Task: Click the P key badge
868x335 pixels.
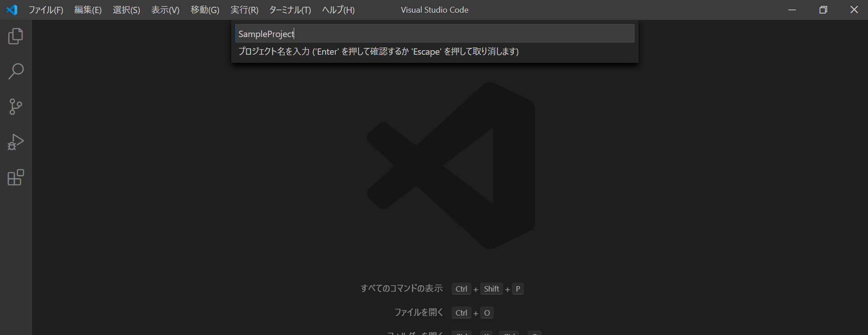Action: click(x=518, y=289)
